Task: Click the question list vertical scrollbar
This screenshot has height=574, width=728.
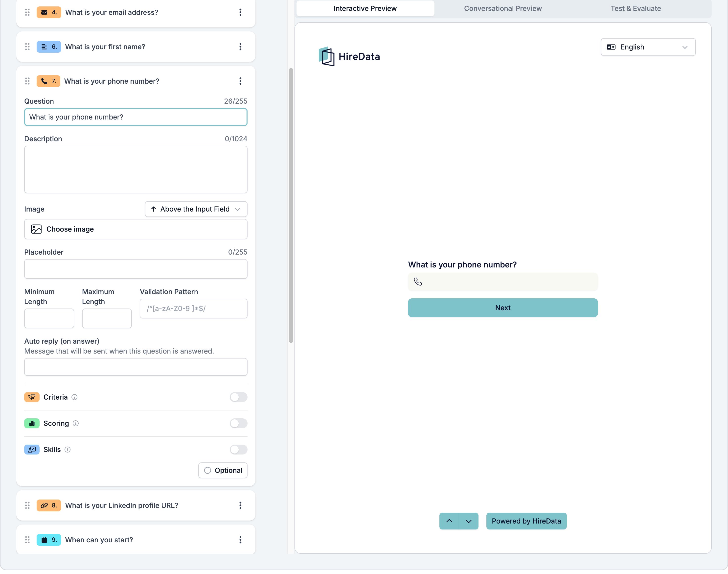Action: click(291, 206)
